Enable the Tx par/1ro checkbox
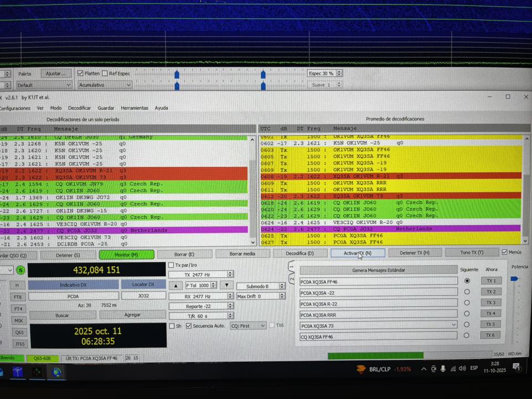Viewport: 532px width, 399px height. [172, 265]
